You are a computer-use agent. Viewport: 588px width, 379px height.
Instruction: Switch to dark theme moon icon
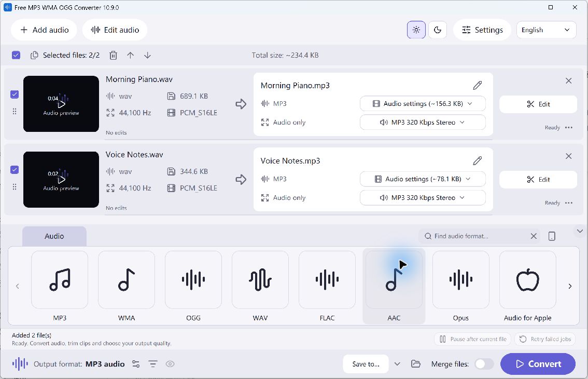(x=437, y=30)
